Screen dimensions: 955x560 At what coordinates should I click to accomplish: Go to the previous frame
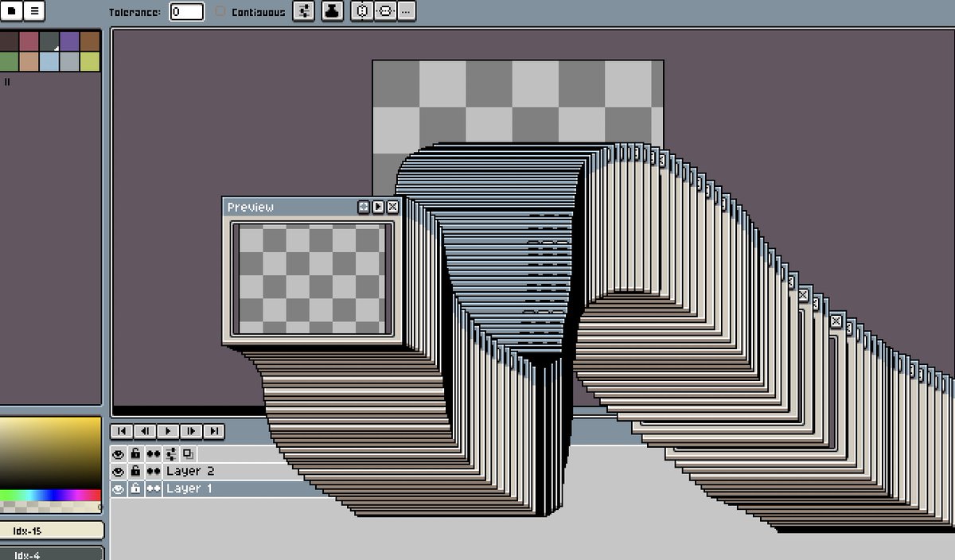tap(144, 430)
